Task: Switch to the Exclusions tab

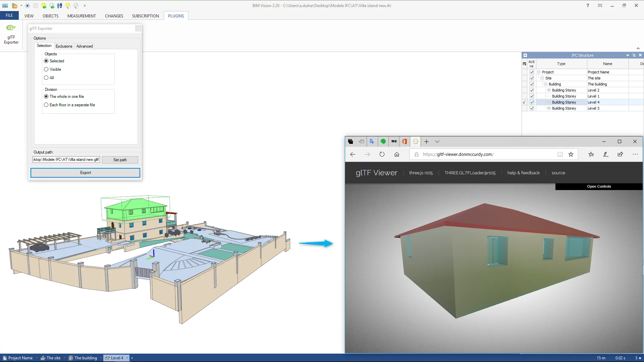Action: pos(64,46)
